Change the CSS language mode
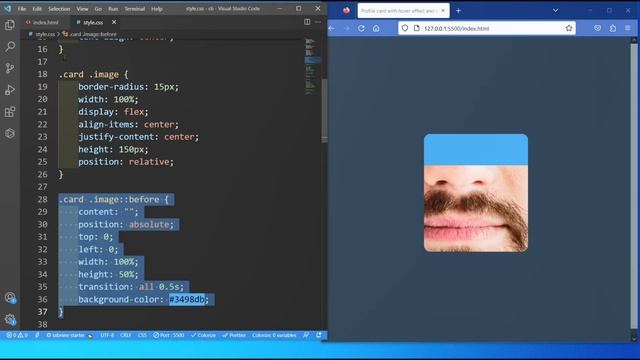The height and width of the screenshot is (360, 640). tap(142, 335)
